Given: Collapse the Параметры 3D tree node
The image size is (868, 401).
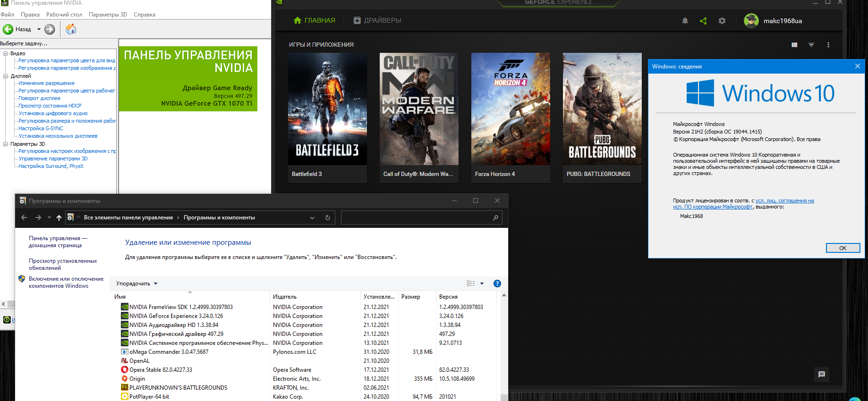Looking at the screenshot, I should coord(6,144).
